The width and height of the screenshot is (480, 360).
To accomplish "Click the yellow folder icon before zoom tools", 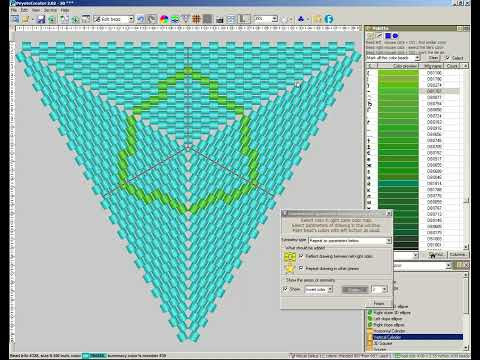I will tap(317, 19).
